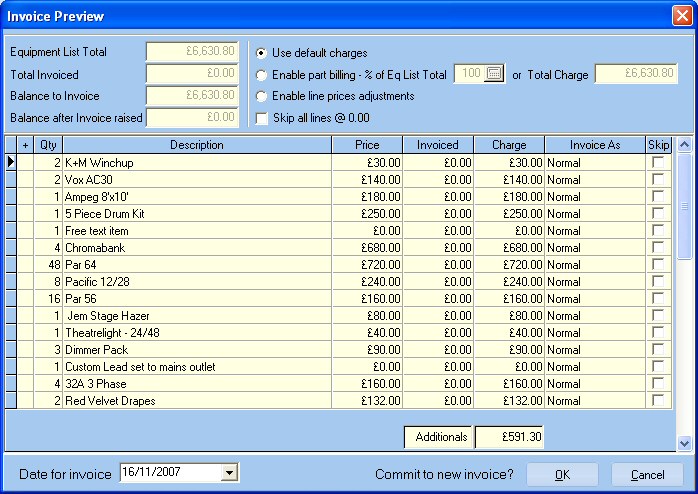Image resolution: width=698 pixels, height=494 pixels.
Task: Click Invoice As cell for Dimmer Pack
Action: pos(595,350)
